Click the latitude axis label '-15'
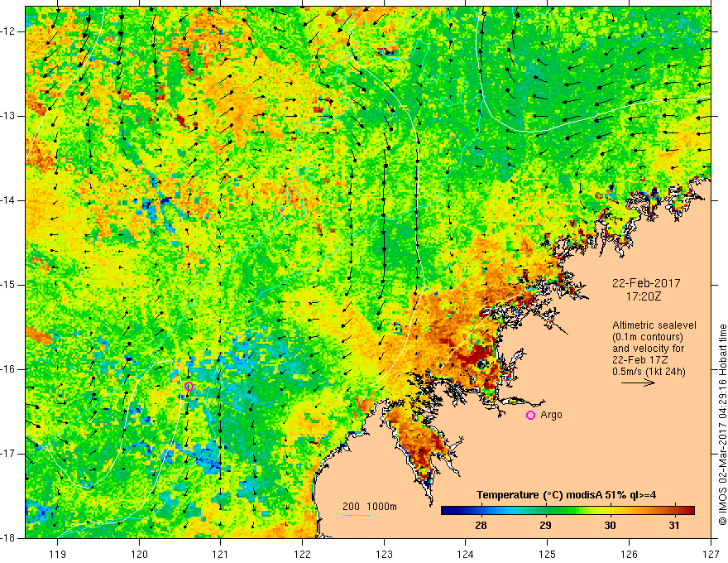Viewport: 728px width, 563px height. coord(8,285)
